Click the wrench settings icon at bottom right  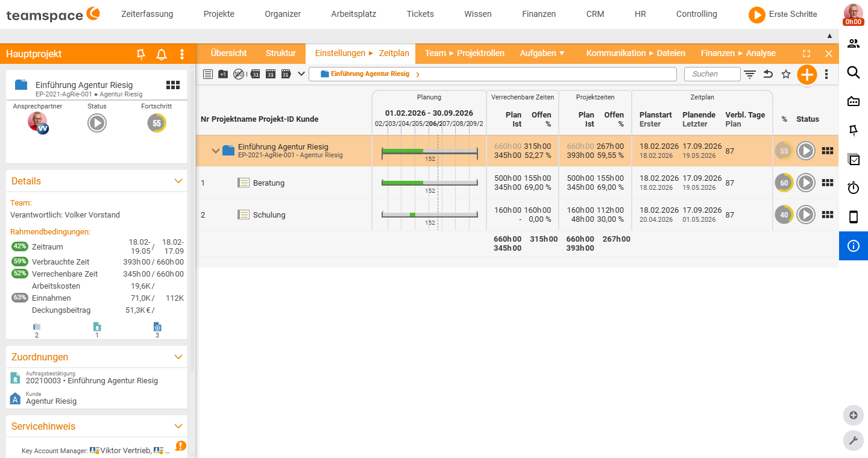point(854,441)
